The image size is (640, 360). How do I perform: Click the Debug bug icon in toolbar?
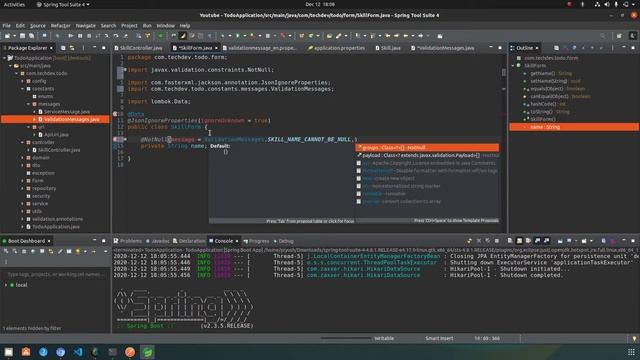(x=222, y=36)
